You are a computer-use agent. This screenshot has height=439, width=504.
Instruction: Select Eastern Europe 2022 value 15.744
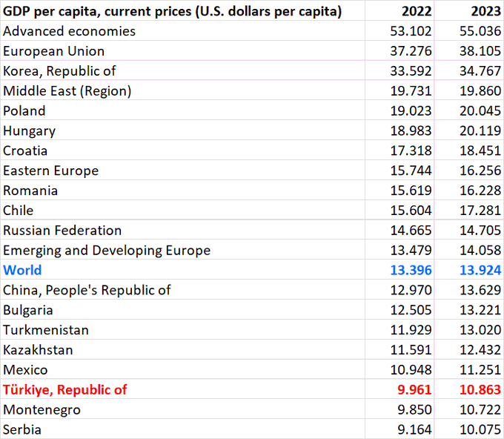[x=411, y=171]
